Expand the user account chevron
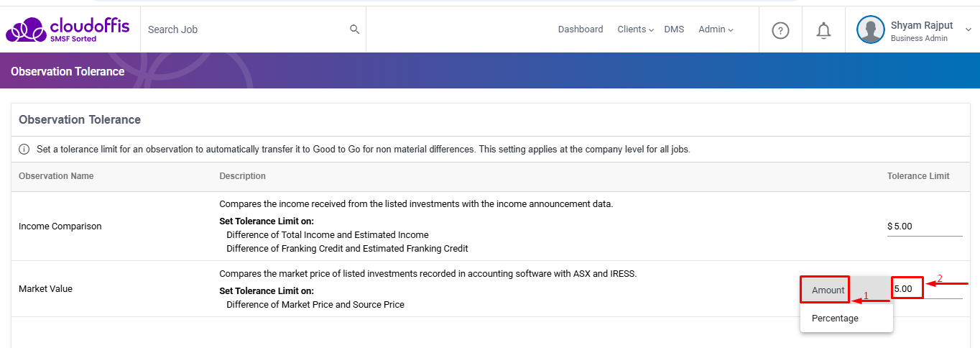The height and width of the screenshot is (348, 980). (968, 29)
